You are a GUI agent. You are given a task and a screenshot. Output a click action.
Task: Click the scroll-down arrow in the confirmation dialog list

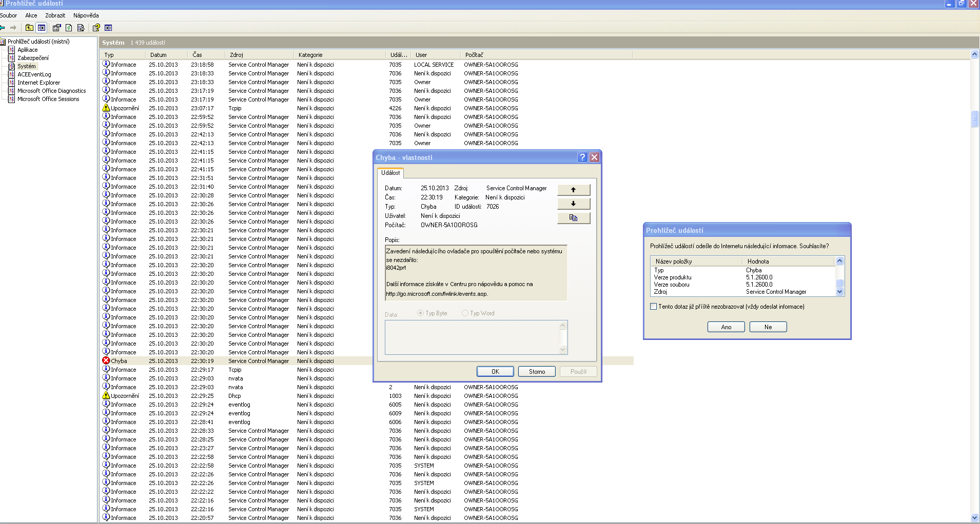pyautogui.click(x=840, y=292)
